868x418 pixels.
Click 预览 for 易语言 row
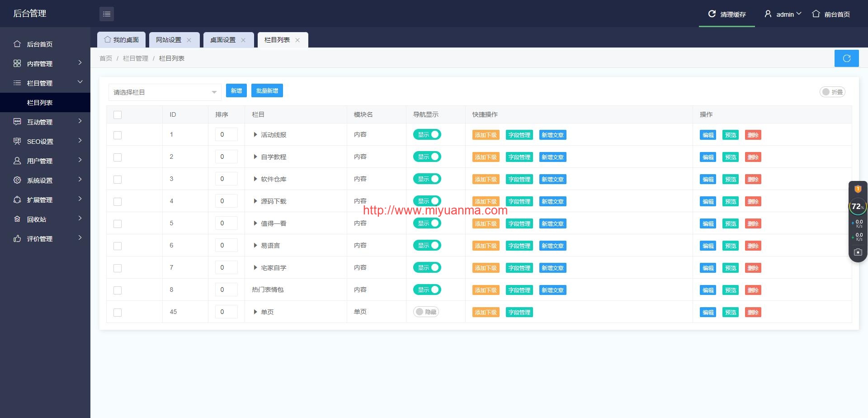[731, 246]
